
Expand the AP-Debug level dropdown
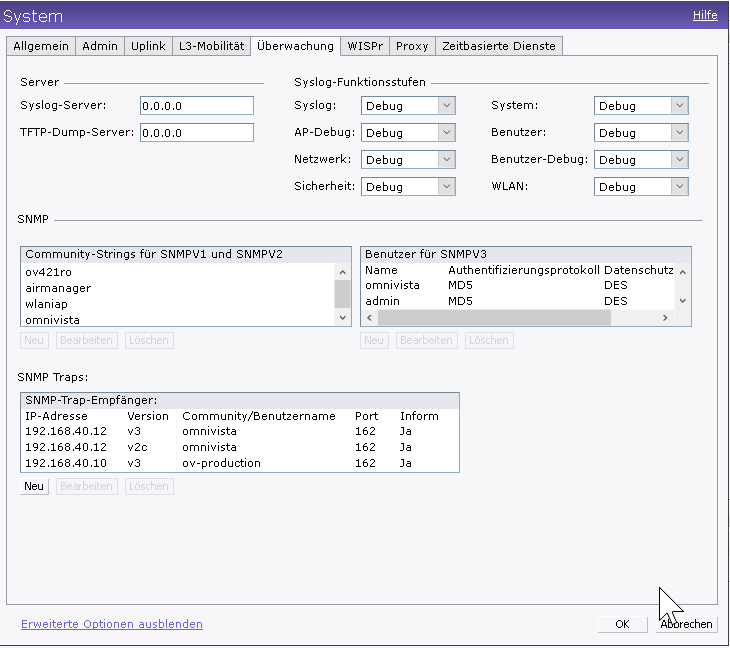coord(408,133)
